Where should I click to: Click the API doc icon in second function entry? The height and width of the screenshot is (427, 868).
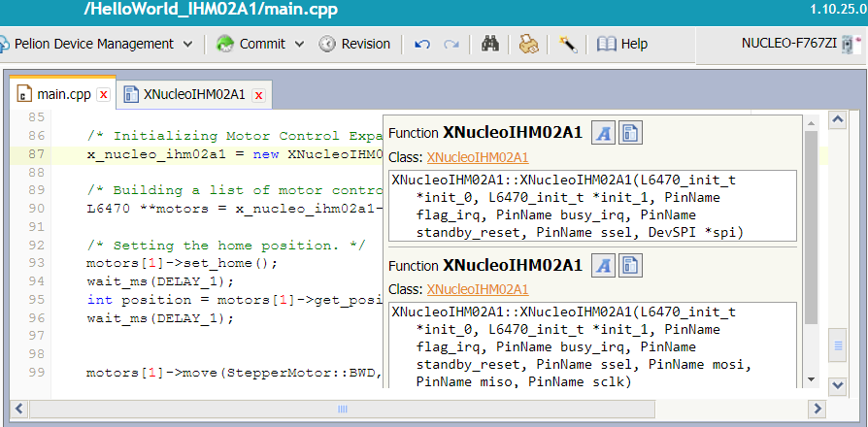[x=603, y=266]
